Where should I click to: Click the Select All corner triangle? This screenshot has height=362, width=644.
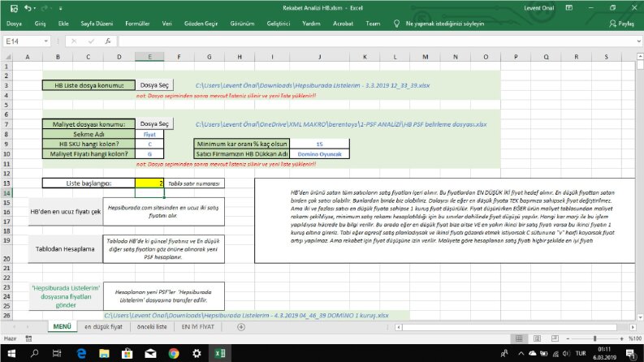7,57
